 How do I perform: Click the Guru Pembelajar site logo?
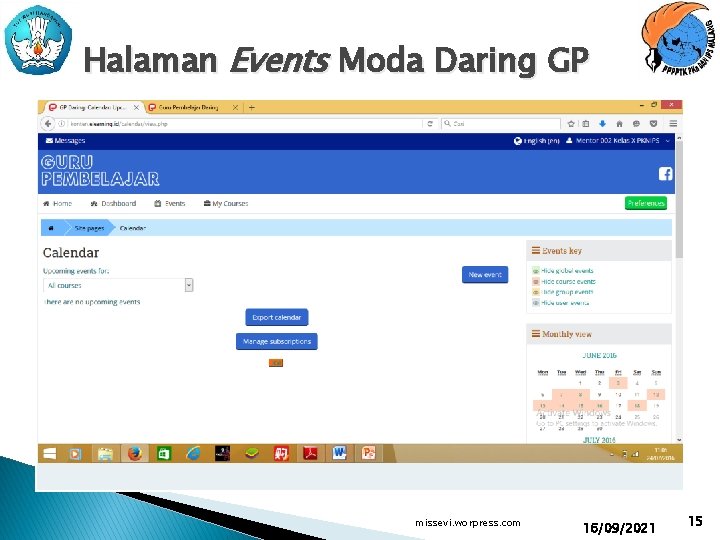100,170
